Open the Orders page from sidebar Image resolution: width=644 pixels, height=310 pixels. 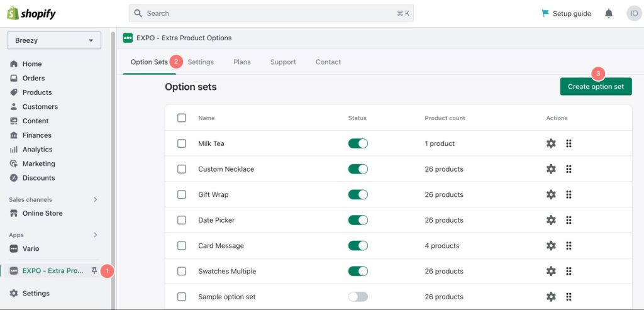point(34,78)
